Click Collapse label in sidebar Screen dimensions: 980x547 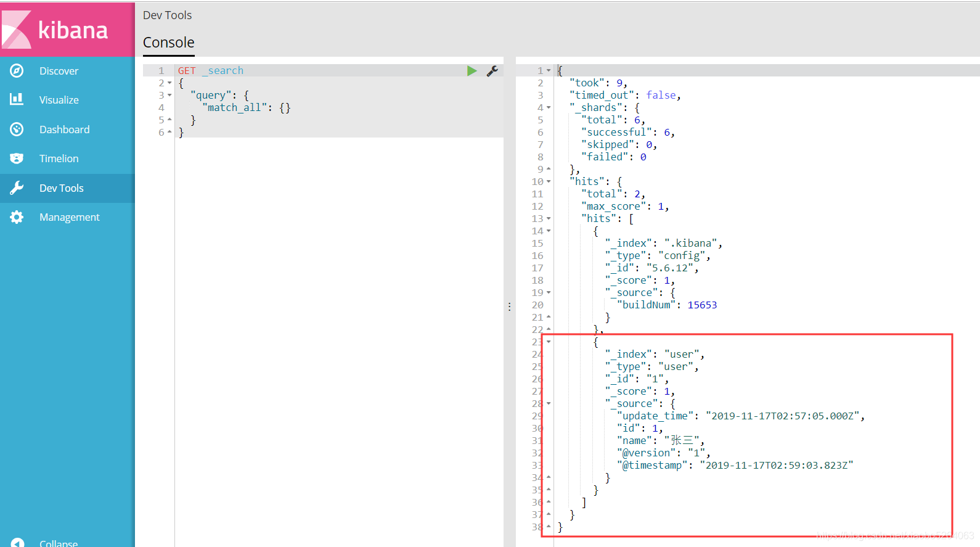pyautogui.click(x=59, y=543)
